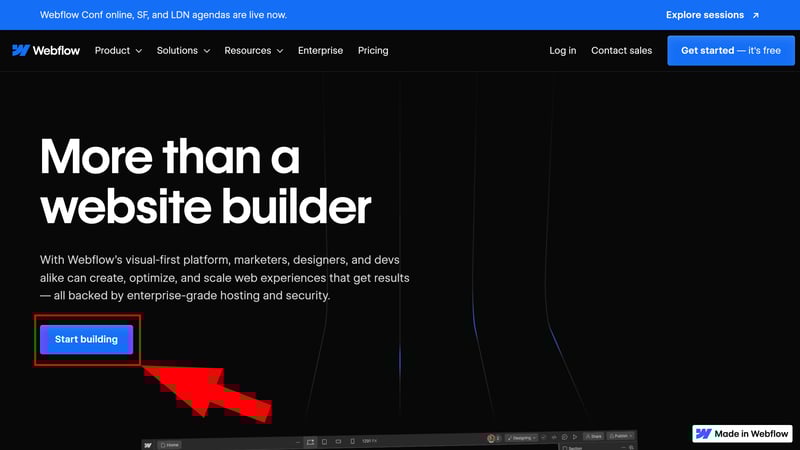800x450 pixels.
Task: Expand the Product dropdown menu
Action: pyautogui.click(x=118, y=51)
